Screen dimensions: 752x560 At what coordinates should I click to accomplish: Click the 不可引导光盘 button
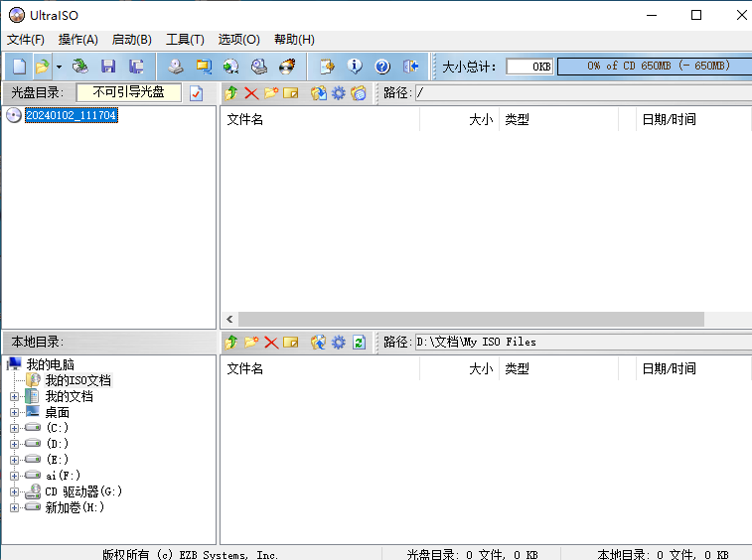coord(128,92)
